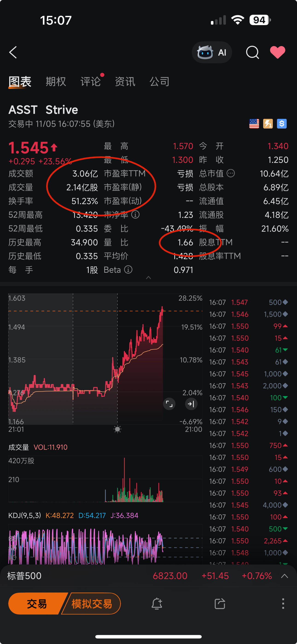Open the AI robot assistant
The image size is (297, 644).
pos(212,52)
